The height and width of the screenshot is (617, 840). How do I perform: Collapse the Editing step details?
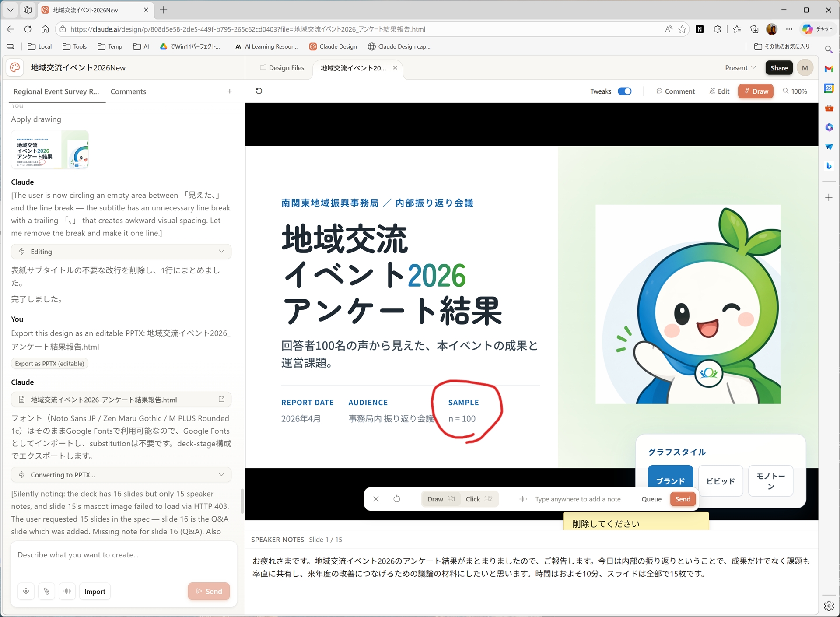pos(222,251)
